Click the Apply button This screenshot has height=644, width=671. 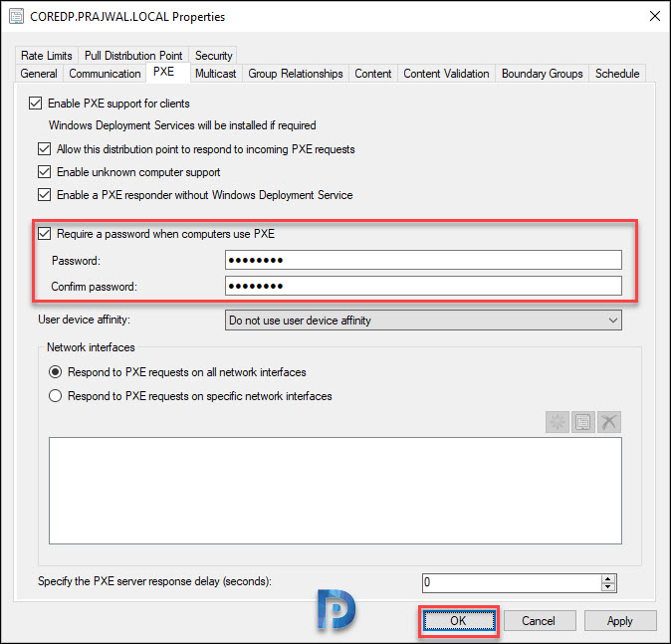pyautogui.click(x=619, y=620)
